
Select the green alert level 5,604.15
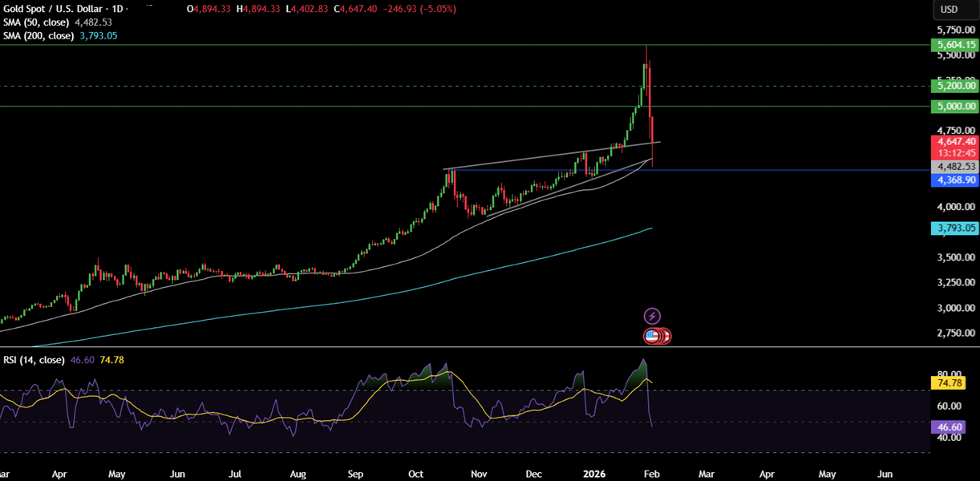pyautogui.click(x=954, y=46)
